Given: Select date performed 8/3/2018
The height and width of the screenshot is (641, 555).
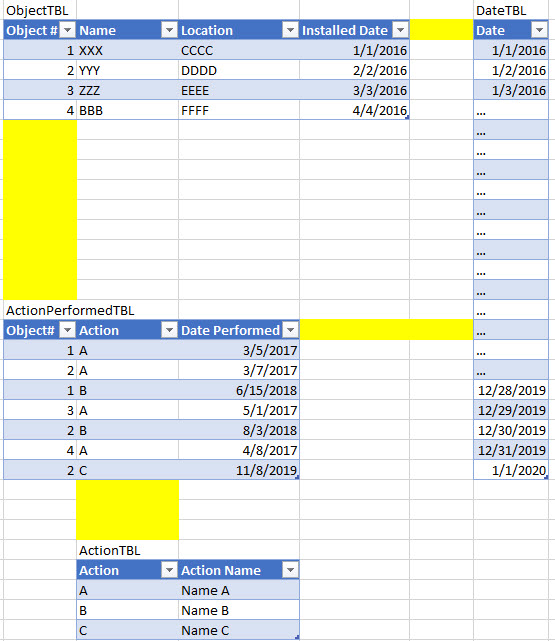Looking at the screenshot, I should click(239, 430).
